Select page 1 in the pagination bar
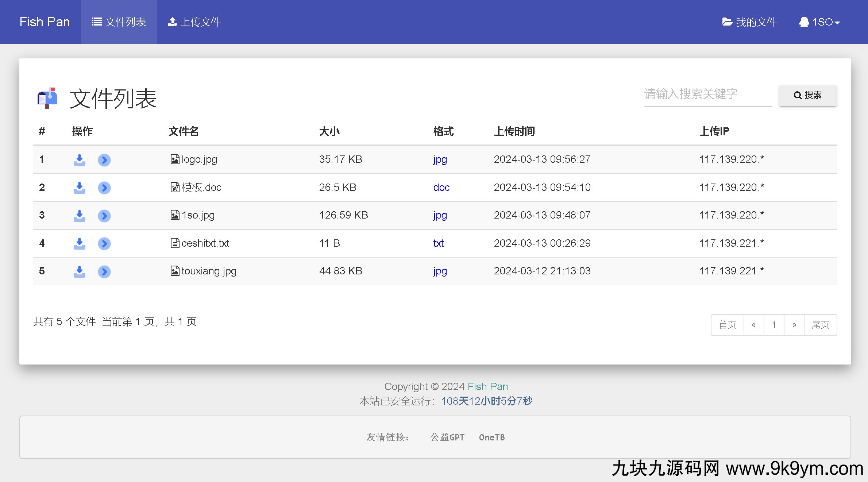This screenshot has width=868, height=482. [x=774, y=325]
